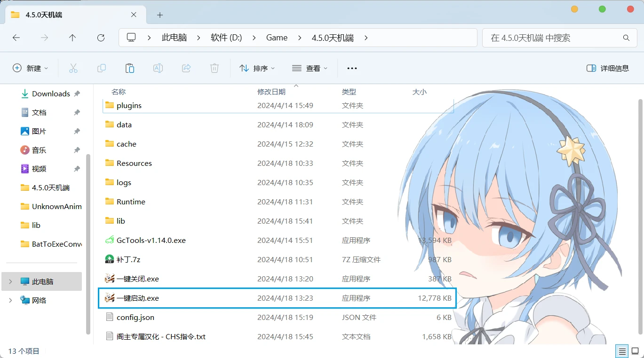Sort by 大小 column header

(420, 92)
